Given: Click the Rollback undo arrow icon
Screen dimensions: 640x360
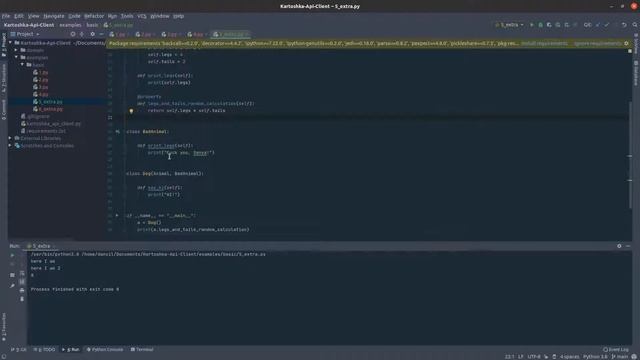Looking at the screenshot, I should pyautogui.click(x=624, y=25).
